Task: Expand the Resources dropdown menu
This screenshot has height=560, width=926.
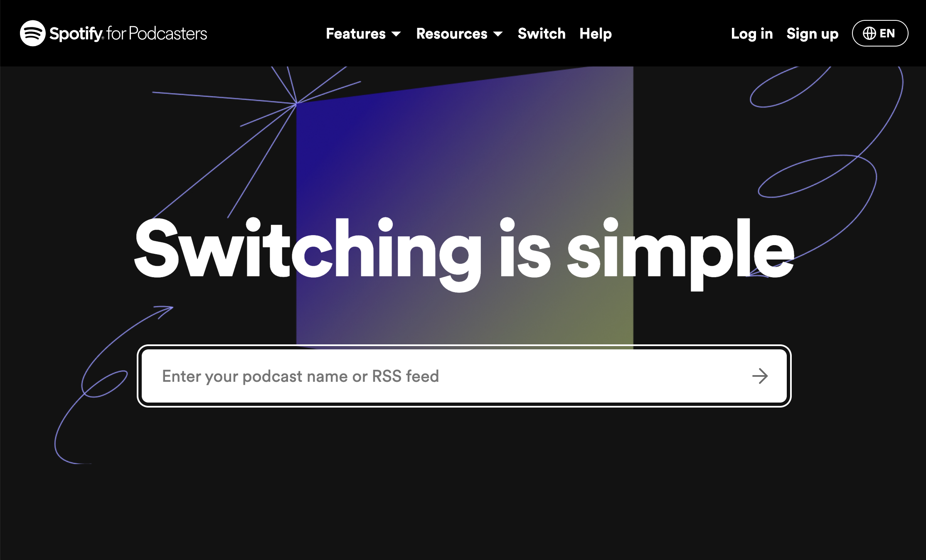Action: tap(459, 34)
